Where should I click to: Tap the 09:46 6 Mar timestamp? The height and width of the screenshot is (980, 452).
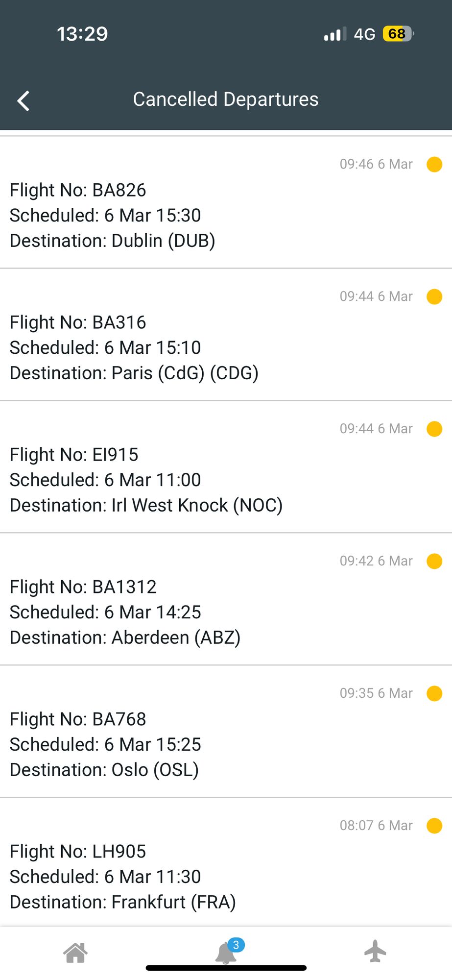(x=376, y=164)
